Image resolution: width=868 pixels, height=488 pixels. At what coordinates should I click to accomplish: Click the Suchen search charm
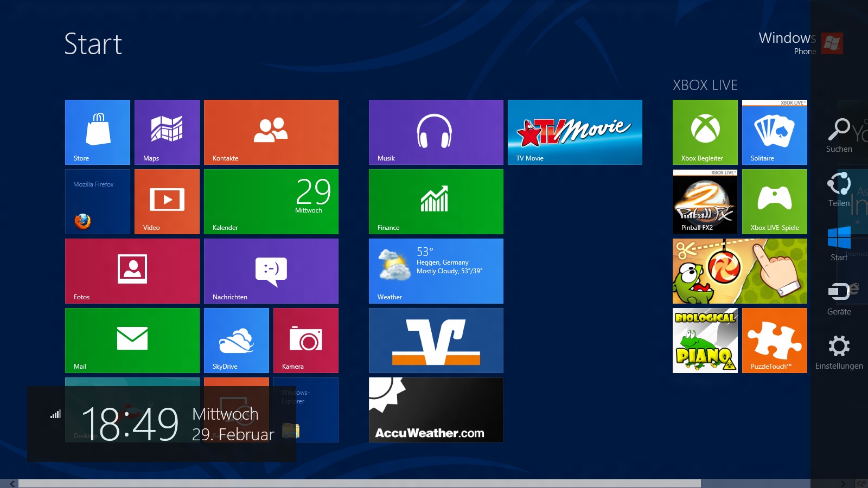point(839,136)
